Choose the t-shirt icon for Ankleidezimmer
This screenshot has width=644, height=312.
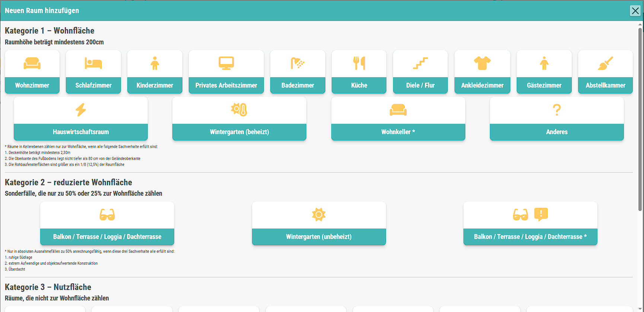(x=482, y=63)
